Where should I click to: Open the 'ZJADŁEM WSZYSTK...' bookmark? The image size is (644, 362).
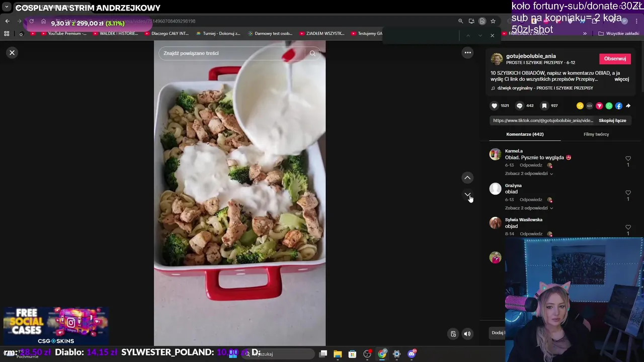(x=322, y=34)
